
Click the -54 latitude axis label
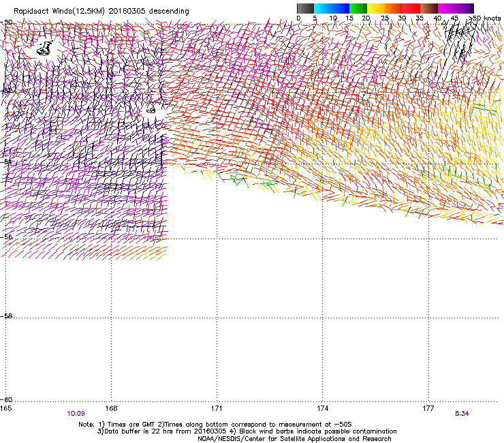tap(7, 162)
